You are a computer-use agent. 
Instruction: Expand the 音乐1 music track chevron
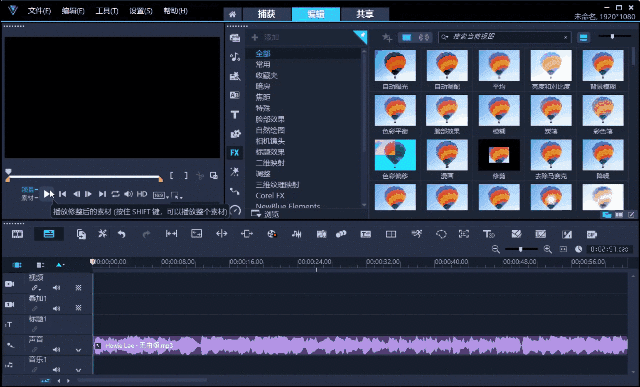click(78, 370)
